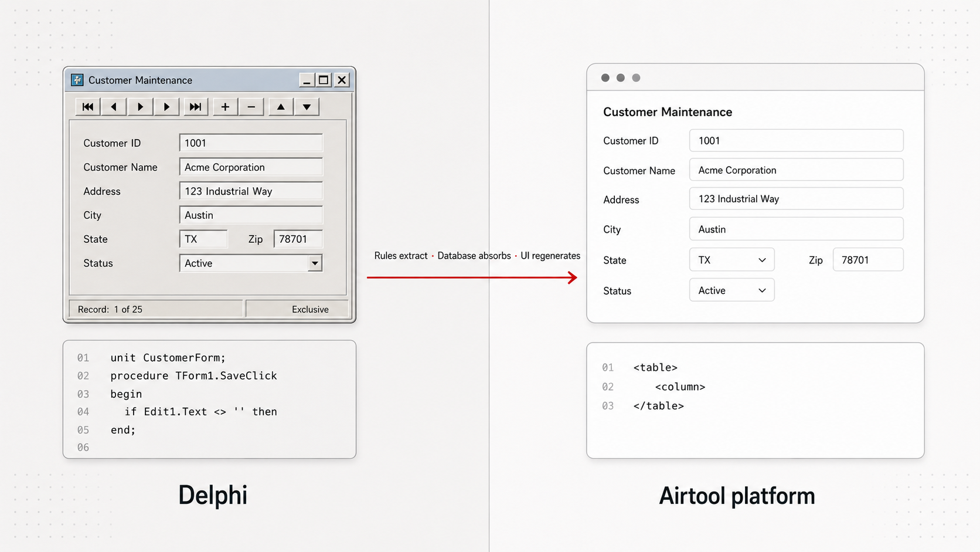Click the Zip field in Airtool form

pyautogui.click(x=868, y=260)
